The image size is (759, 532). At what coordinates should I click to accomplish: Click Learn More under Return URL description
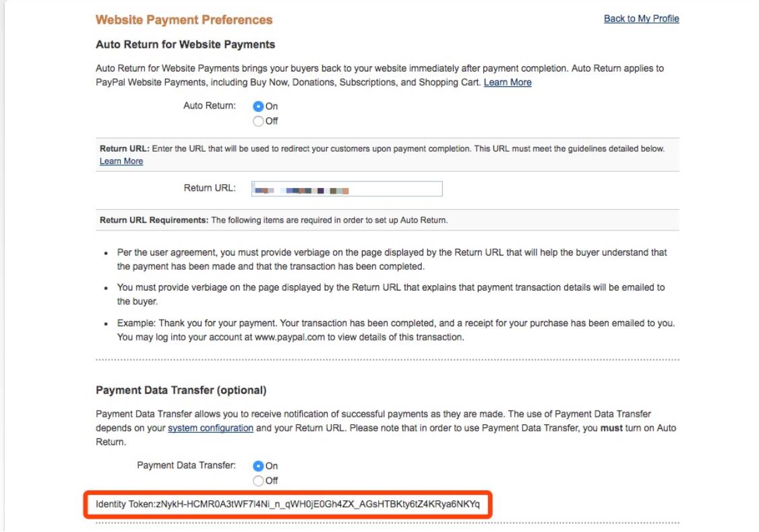click(121, 161)
